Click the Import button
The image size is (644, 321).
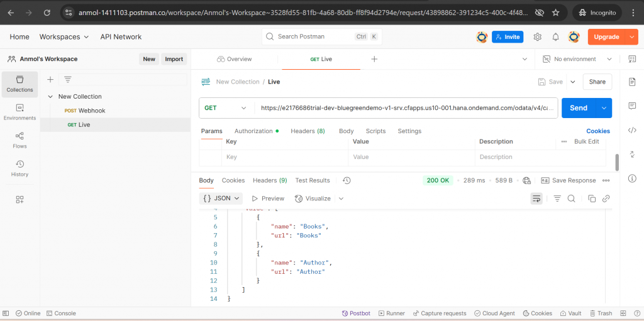coord(174,59)
